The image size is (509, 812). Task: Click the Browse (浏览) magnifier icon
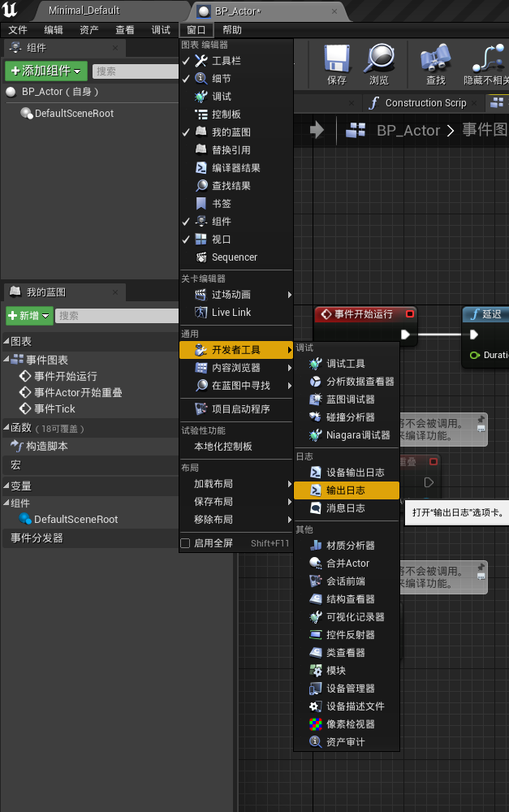pyautogui.click(x=378, y=60)
